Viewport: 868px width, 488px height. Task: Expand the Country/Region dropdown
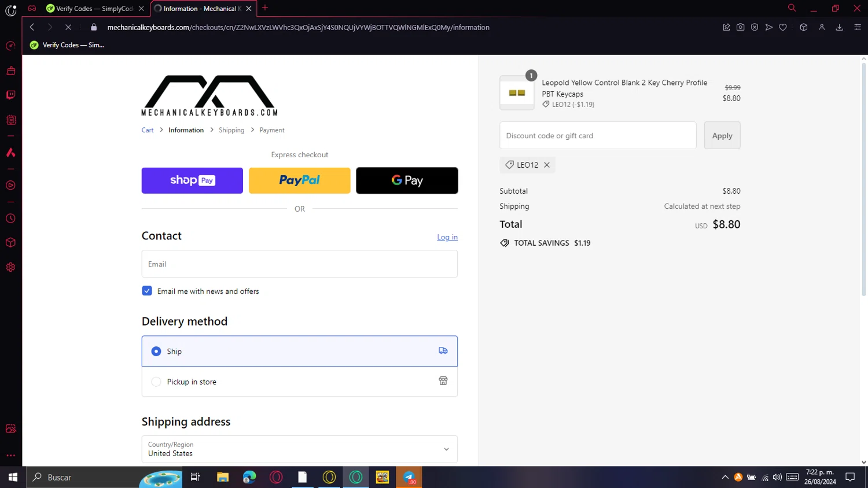[x=300, y=449]
